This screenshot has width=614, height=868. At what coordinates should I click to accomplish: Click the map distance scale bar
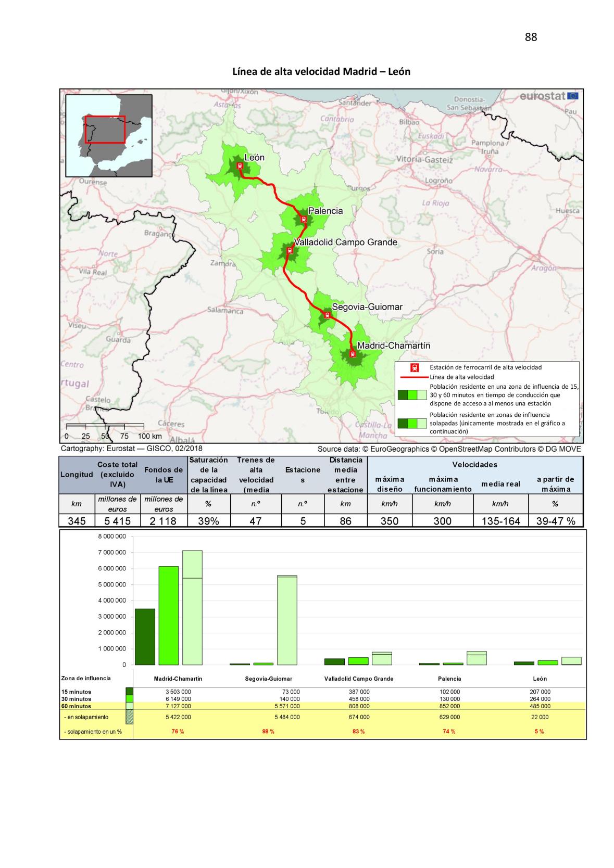105,427
